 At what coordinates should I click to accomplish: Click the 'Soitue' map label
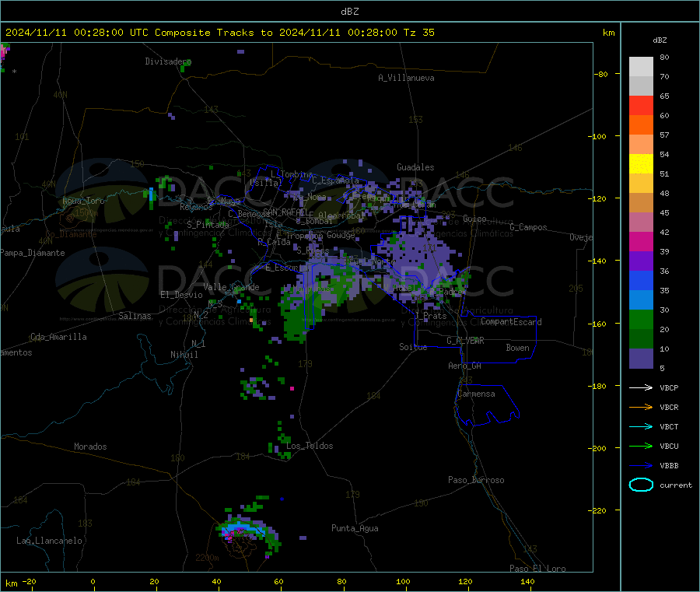(x=413, y=347)
